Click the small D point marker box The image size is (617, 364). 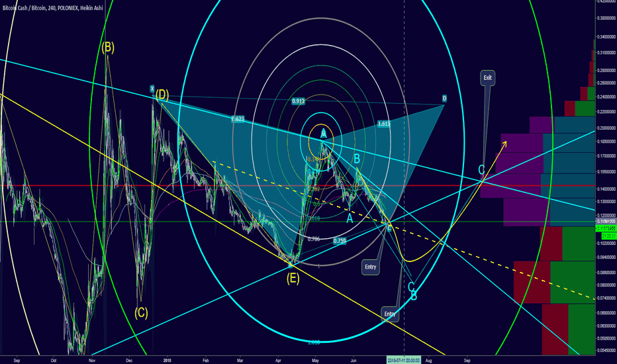pyautogui.click(x=444, y=99)
